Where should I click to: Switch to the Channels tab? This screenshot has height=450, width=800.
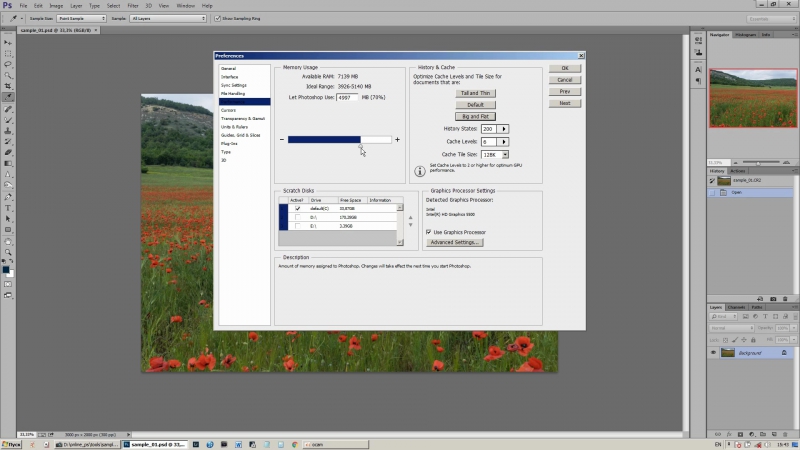click(736, 307)
